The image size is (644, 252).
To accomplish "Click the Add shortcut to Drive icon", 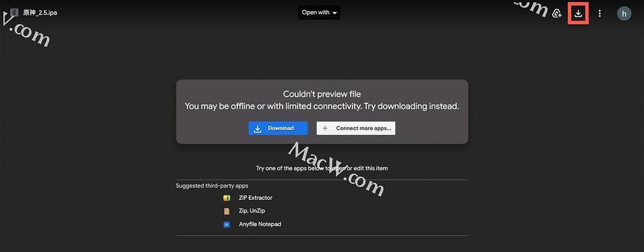I will click(557, 14).
